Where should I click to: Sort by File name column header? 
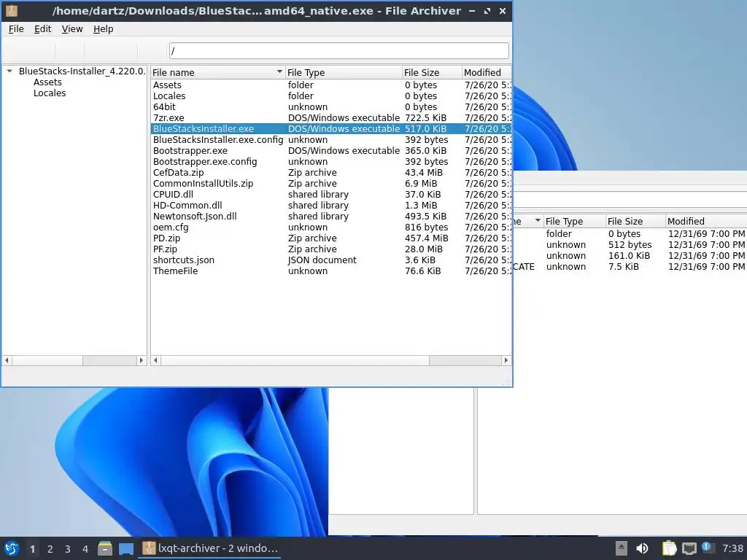[x=217, y=72]
